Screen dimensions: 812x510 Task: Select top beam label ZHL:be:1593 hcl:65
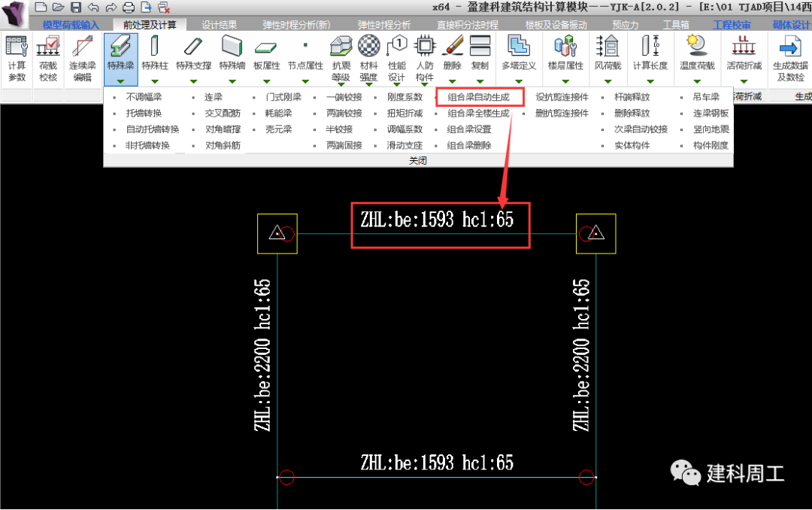pos(437,220)
